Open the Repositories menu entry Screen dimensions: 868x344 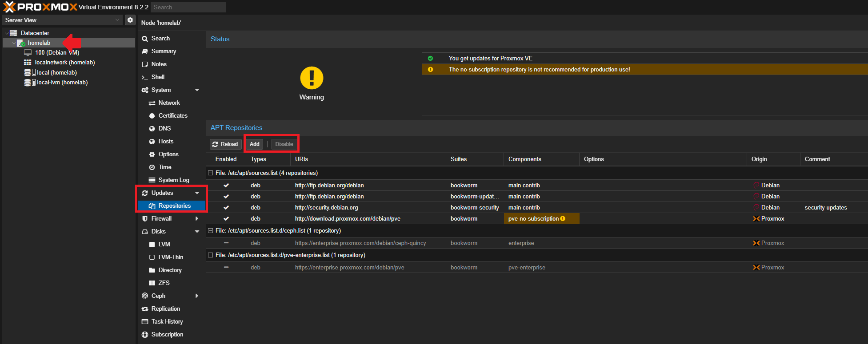point(171,206)
